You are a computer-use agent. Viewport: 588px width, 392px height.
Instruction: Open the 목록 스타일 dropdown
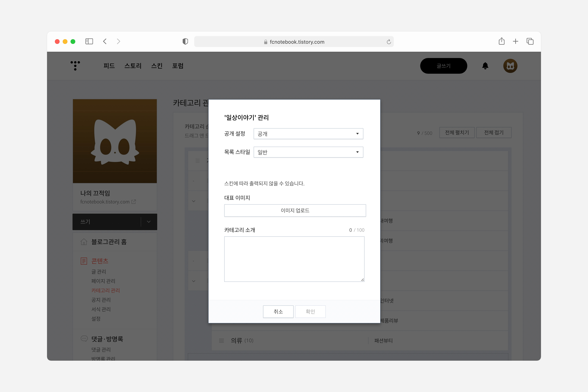click(x=308, y=152)
